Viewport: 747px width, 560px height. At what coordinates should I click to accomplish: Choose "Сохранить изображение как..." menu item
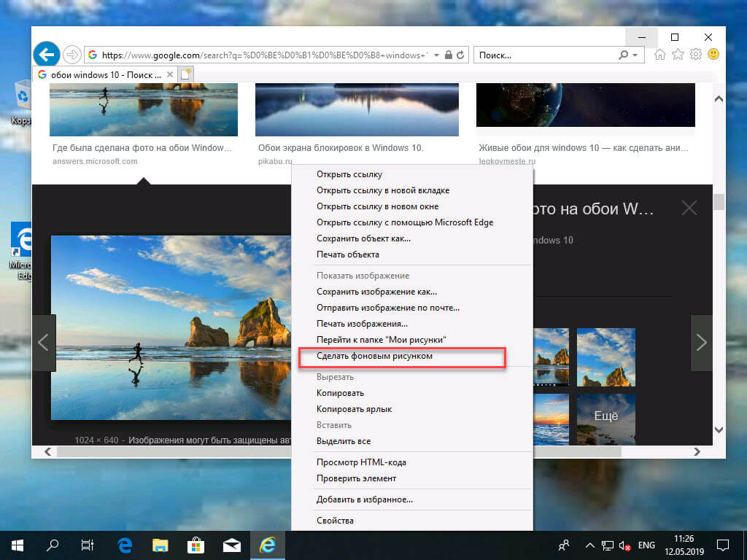376,292
